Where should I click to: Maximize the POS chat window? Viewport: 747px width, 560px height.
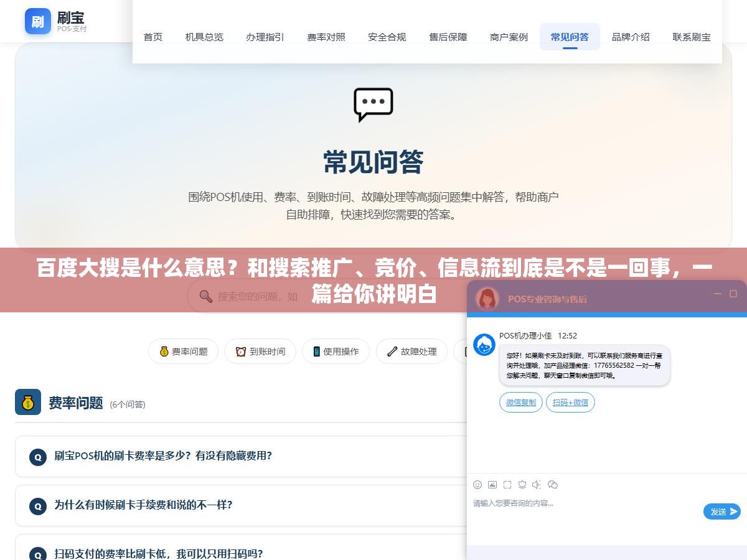click(x=733, y=294)
